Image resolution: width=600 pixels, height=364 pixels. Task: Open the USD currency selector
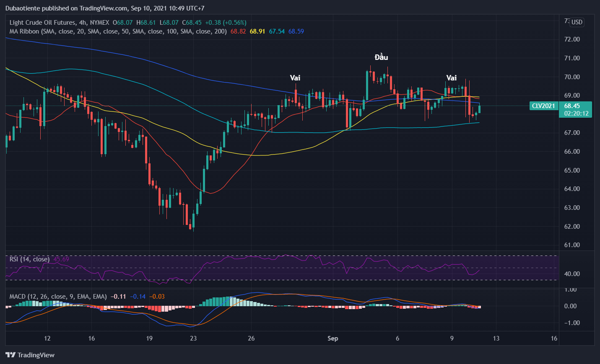(577, 22)
